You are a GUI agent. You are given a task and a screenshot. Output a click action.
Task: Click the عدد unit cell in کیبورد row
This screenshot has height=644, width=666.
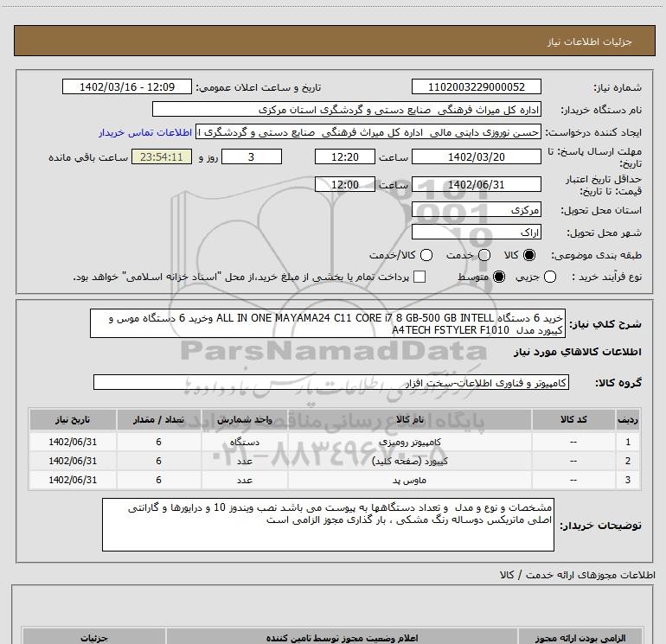(245, 461)
